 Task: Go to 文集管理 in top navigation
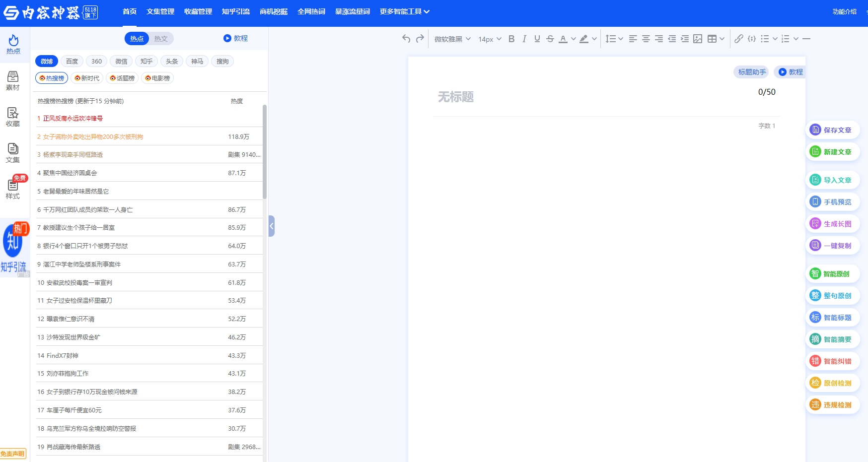click(160, 11)
